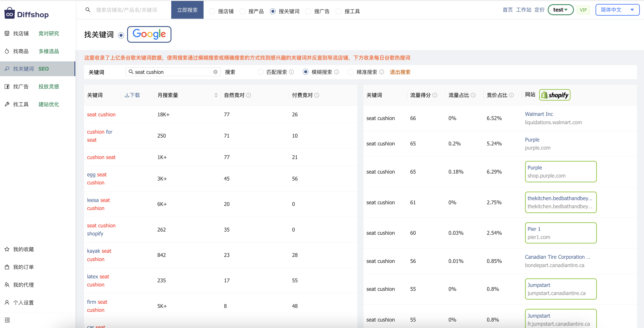The width and height of the screenshot is (644, 328).
Task: Click the info icon next to 流量得分
Action: click(x=435, y=95)
